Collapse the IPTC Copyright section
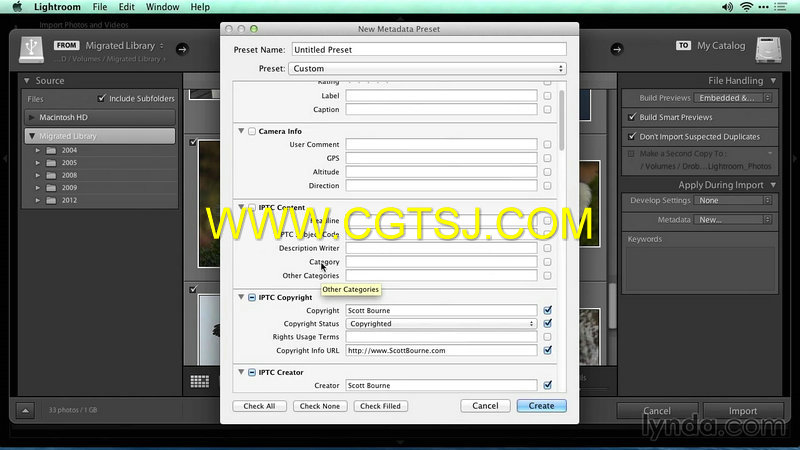The height and width of the screenshot is (450, 800). (x=241, y=297)
